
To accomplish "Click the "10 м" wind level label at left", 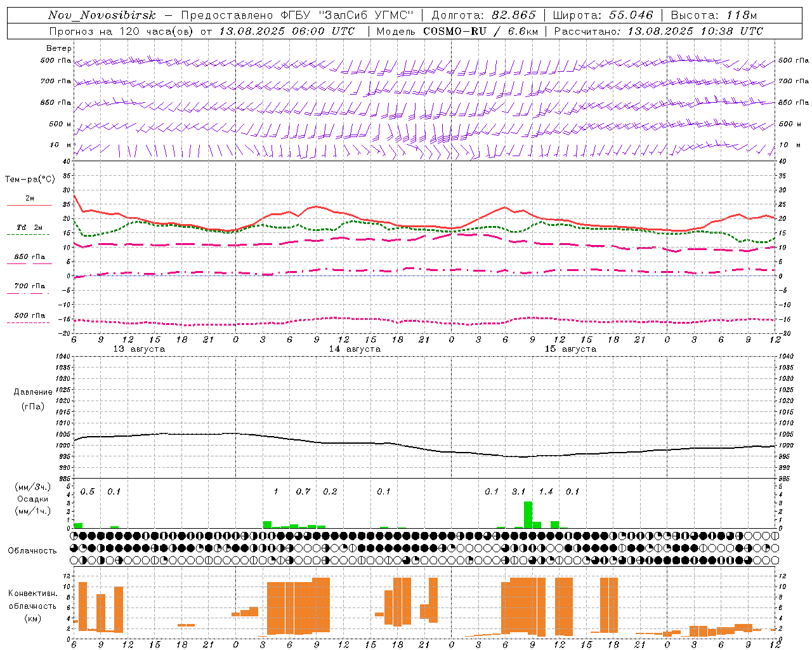I will pyautogui.click(x=60, y=145).
